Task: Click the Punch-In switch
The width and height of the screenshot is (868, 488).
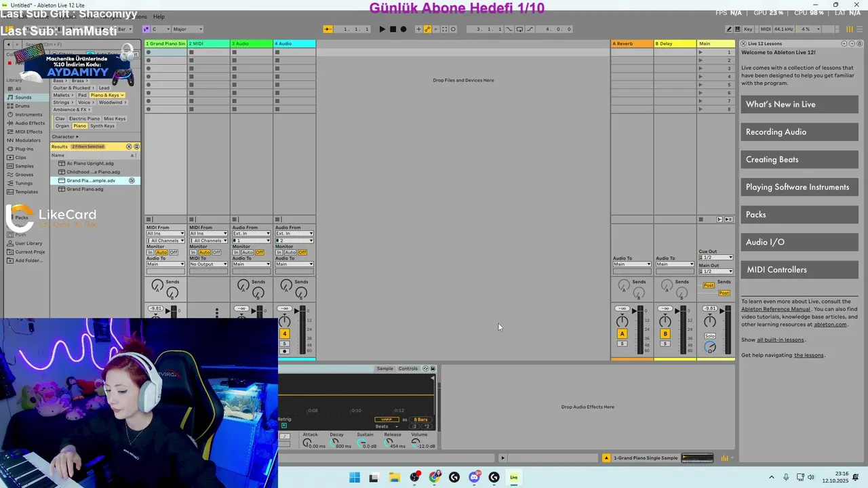Action: [x=511, y=29]
